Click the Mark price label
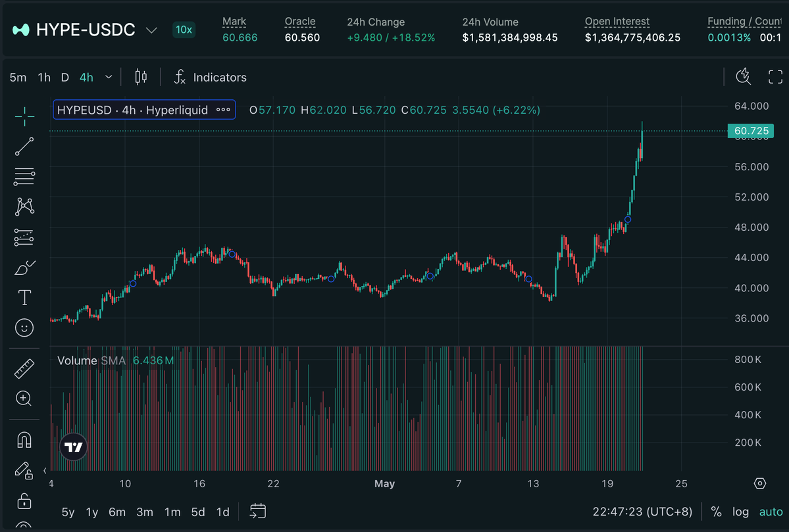The height and width of the screenshot is (532, 789). [x=234, y=22]
